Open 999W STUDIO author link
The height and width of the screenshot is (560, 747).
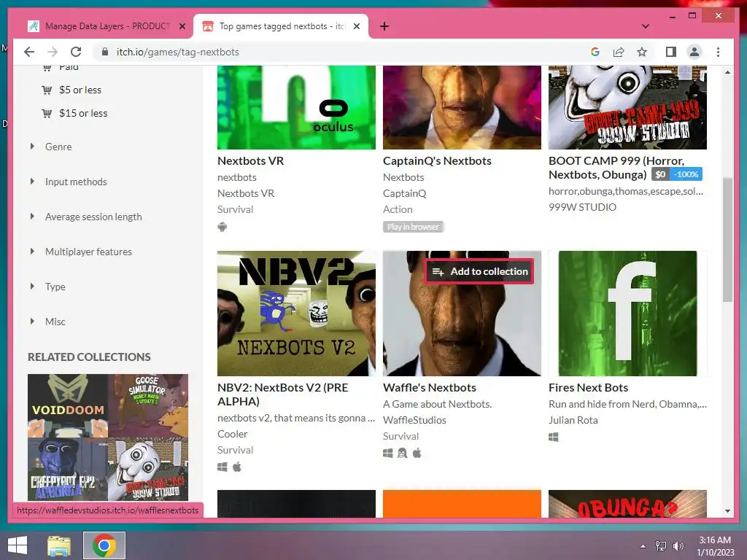pos(582,207)
